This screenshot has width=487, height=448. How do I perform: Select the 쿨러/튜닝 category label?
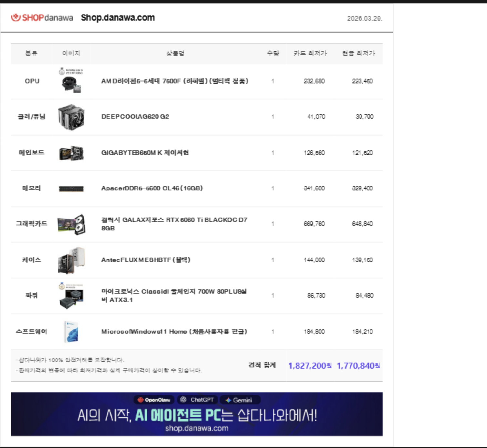coord(31,117)
